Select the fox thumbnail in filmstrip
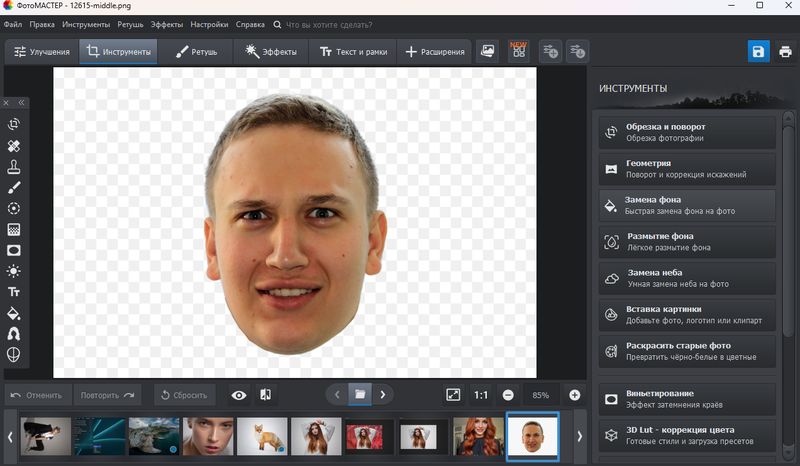Image resolution: width=800 pixels, height=466 pixels. click(262, 436)
